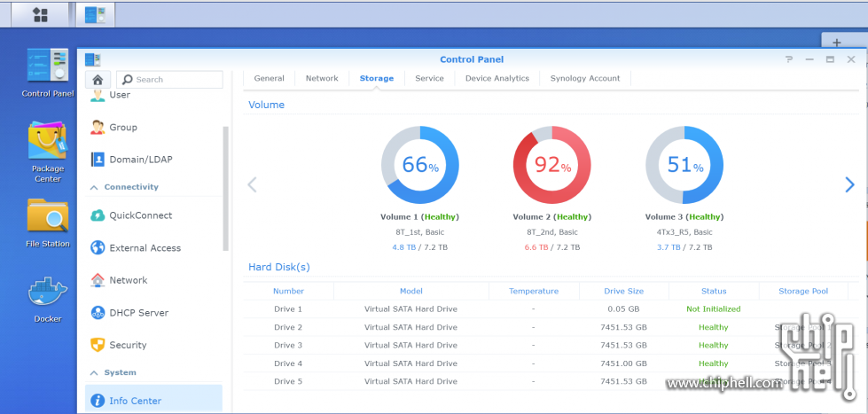Click the Search field in Control Panel

[x=171, y=79]
